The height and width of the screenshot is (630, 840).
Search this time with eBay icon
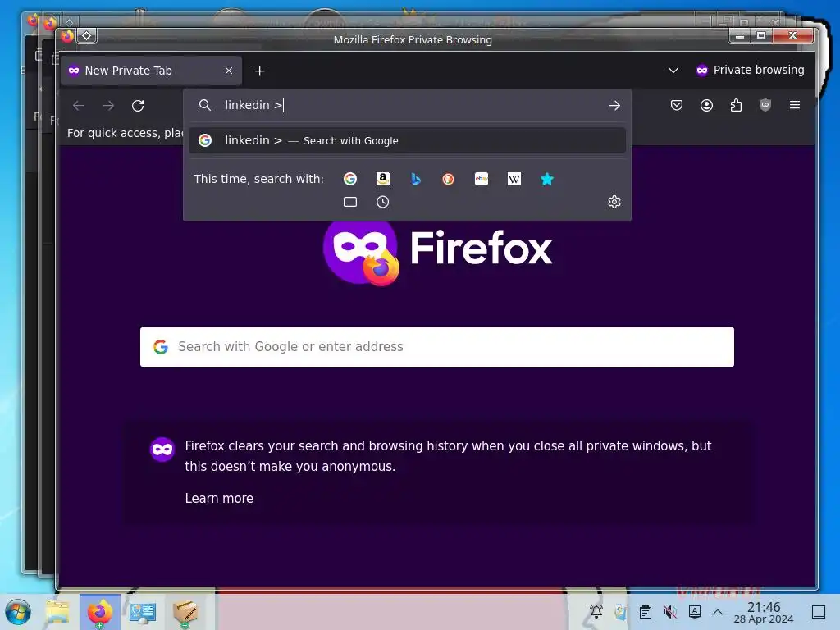[481, 179]
